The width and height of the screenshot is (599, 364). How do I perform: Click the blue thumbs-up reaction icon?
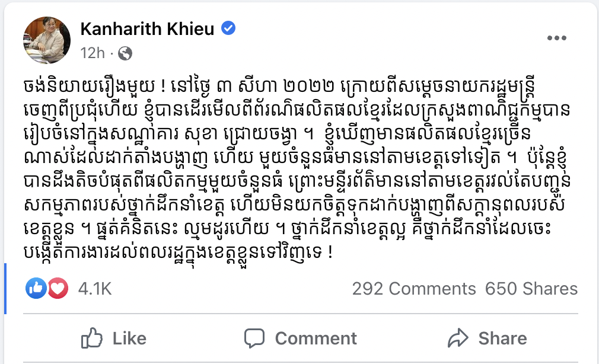click(x=36, y=289)
